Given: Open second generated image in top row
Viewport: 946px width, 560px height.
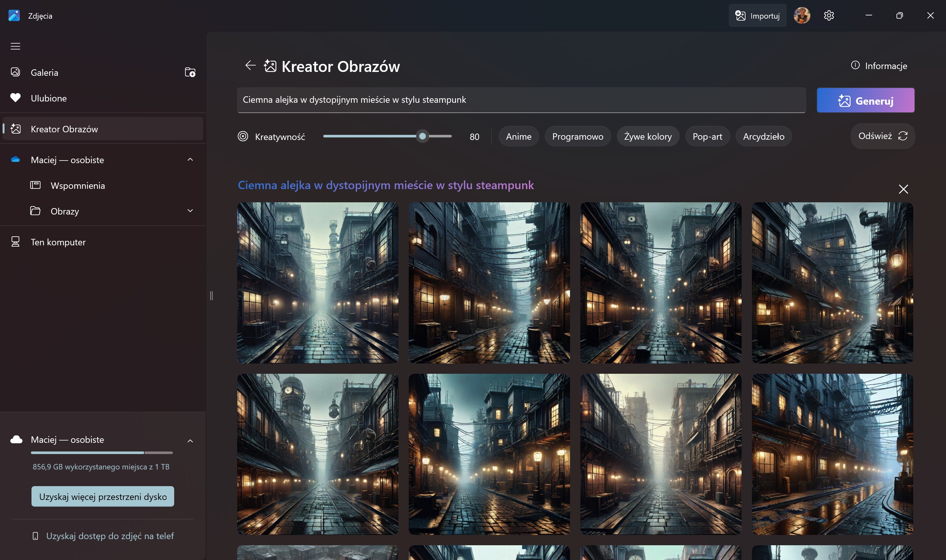Looking at the screenshot, I should click(489, 283).
